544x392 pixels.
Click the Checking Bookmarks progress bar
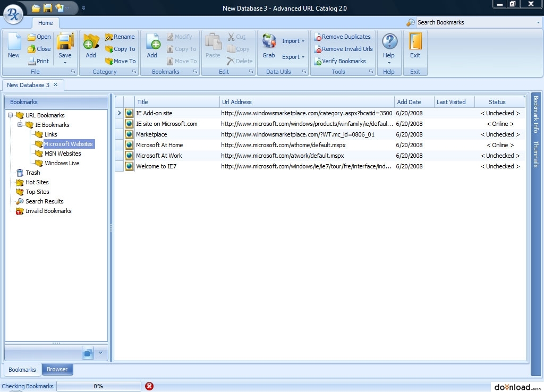point(98,386)
